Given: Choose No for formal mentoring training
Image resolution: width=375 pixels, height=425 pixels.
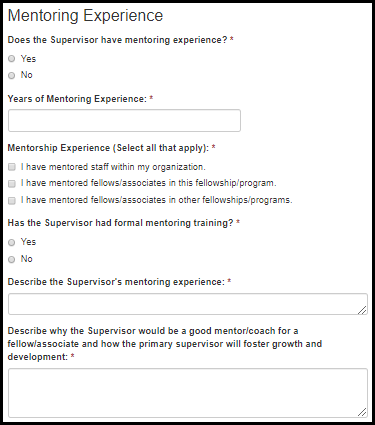Looking at the screenshot, I should pos(12,259).
